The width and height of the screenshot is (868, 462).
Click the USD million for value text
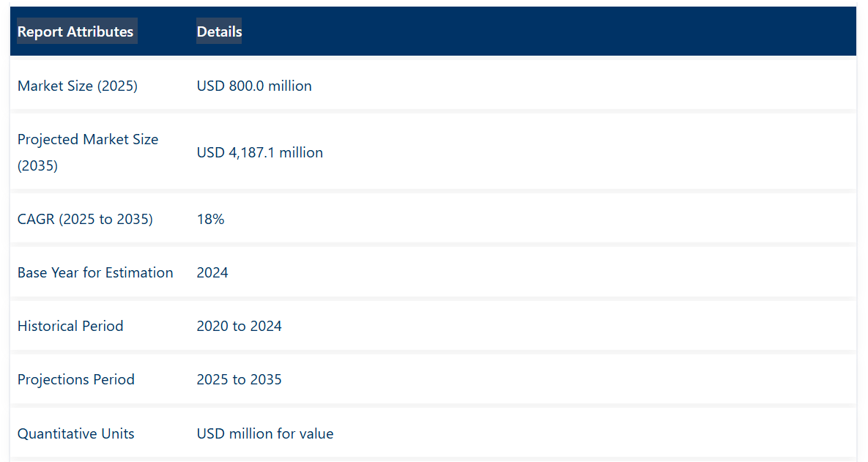(x=265, y=433)
